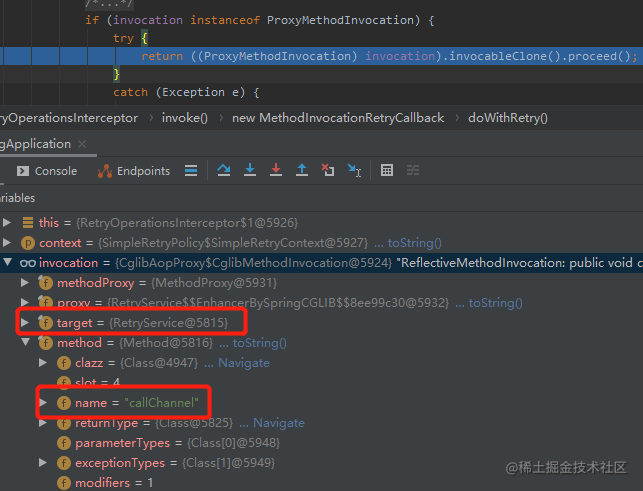Click the Run to Cursor icon

click(x=354, y=170)
